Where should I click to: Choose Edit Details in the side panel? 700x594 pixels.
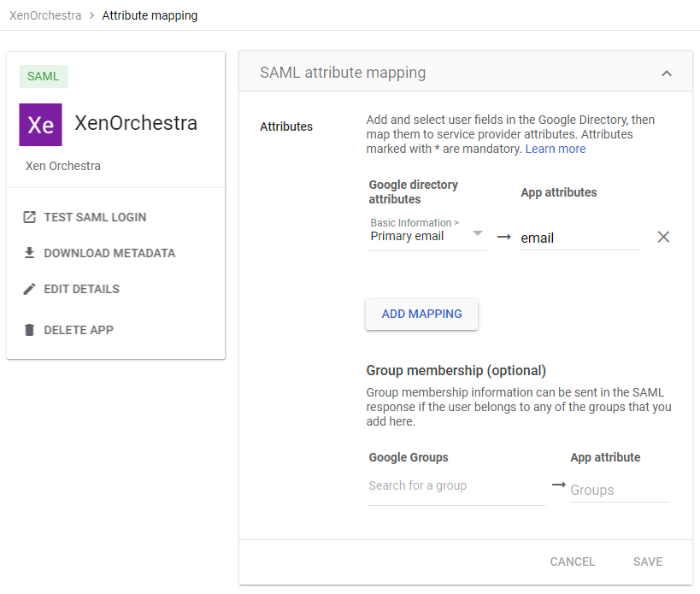(x=81, y=289)
